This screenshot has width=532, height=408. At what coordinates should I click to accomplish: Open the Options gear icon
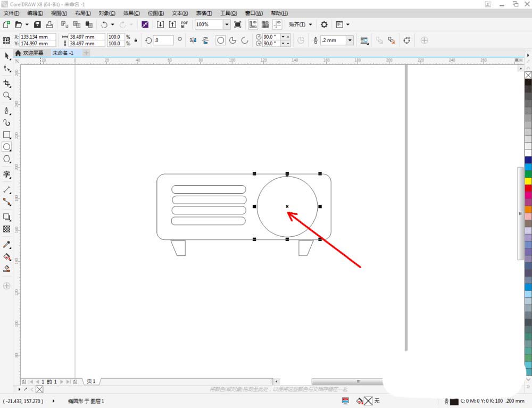[324, 24]
